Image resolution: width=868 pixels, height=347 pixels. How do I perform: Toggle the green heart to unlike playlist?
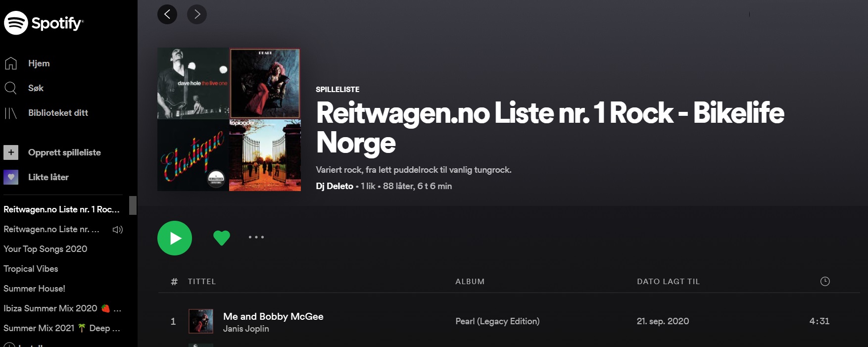pos(222,238)
